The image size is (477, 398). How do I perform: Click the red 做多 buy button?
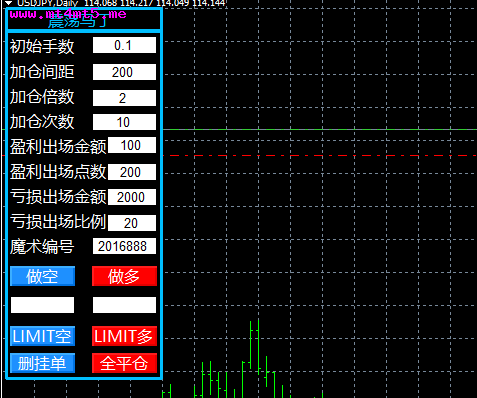point(124,276)
